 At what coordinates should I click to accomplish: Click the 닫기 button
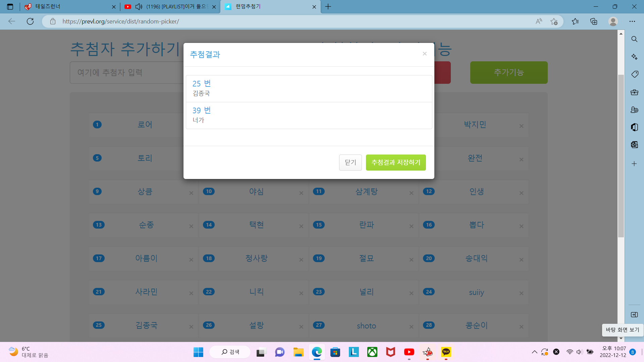coord(350,163)
